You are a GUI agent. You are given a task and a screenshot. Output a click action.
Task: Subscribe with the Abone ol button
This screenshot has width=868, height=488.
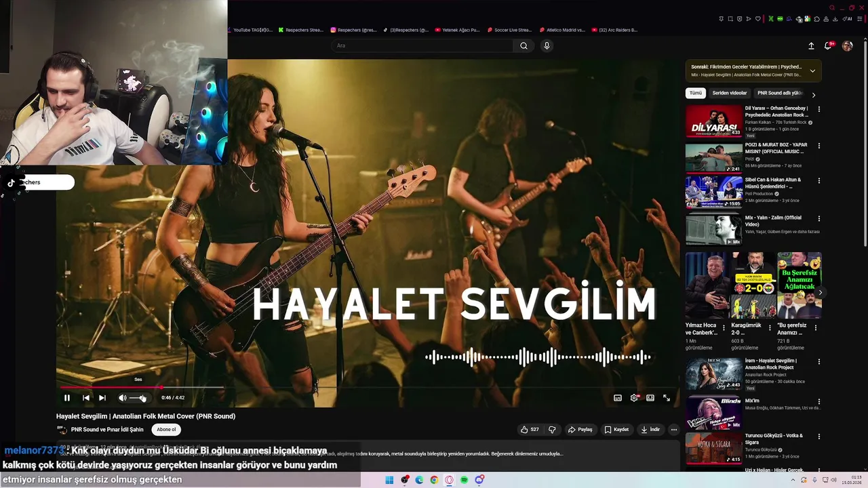click(166, 429)
